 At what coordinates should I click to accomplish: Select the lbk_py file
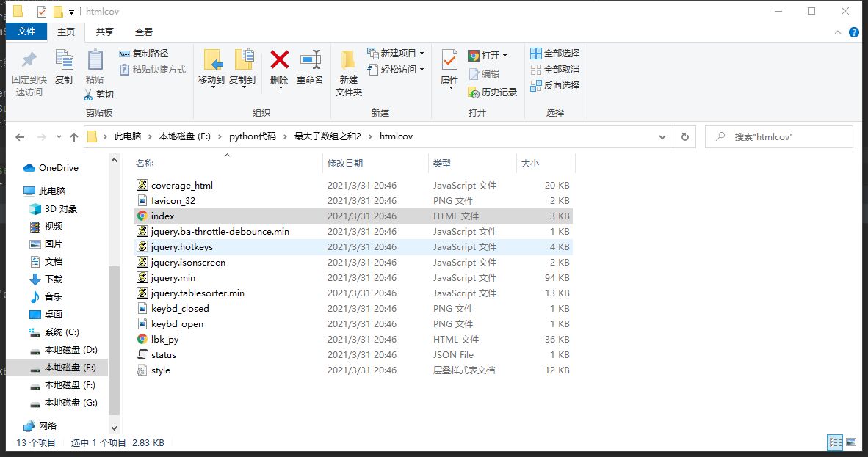(x=353, y=339)
